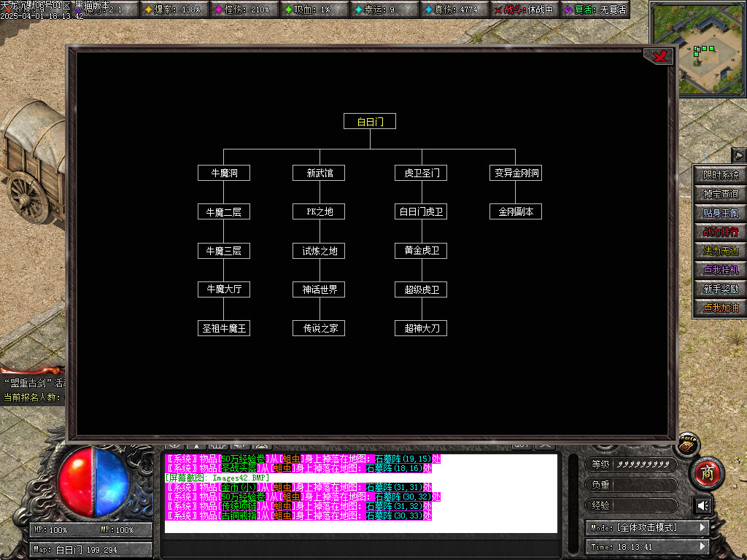The height and width of the screenshot is (560, 747).
Task: Collapse the side menu with the arrow button
Action: tap(738, 155)
